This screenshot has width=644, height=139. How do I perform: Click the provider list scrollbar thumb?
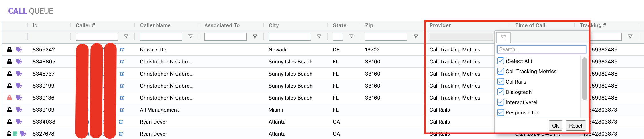pyautogui.click(x=584, y=79)
